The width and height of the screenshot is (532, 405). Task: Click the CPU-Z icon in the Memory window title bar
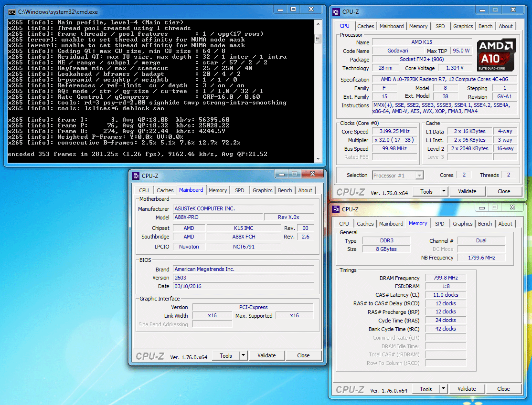tap(336, 209)
